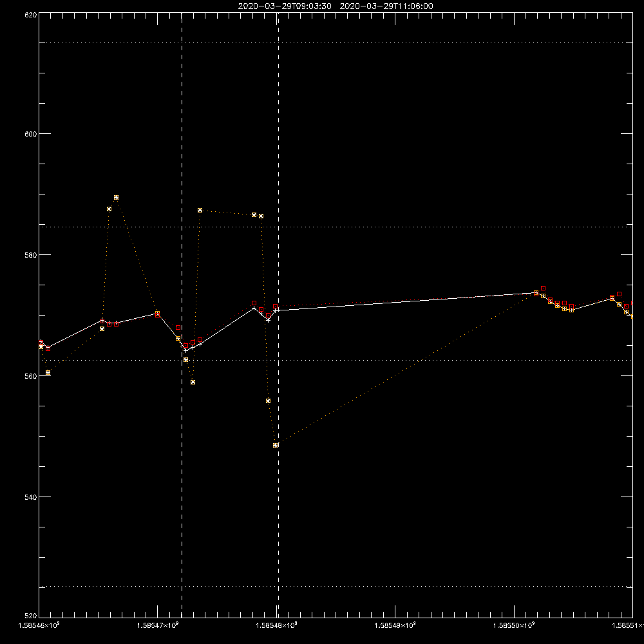Viewport: 644px width, 644px height.
Task: Click the start timestamp 2020-03-29T09:03:30 in title
Action: click(x=285, y=6)
